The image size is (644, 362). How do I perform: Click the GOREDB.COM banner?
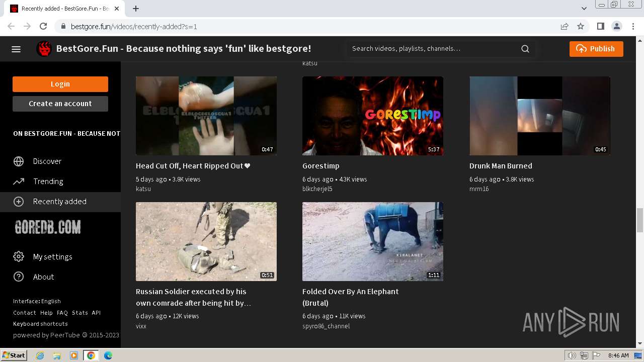[48, 227]
